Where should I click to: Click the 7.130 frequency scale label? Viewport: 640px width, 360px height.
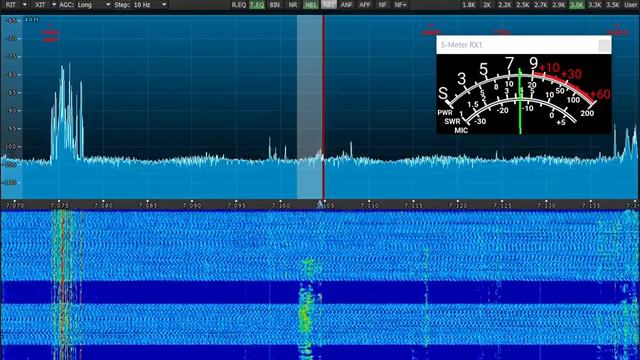coord(546,205)
